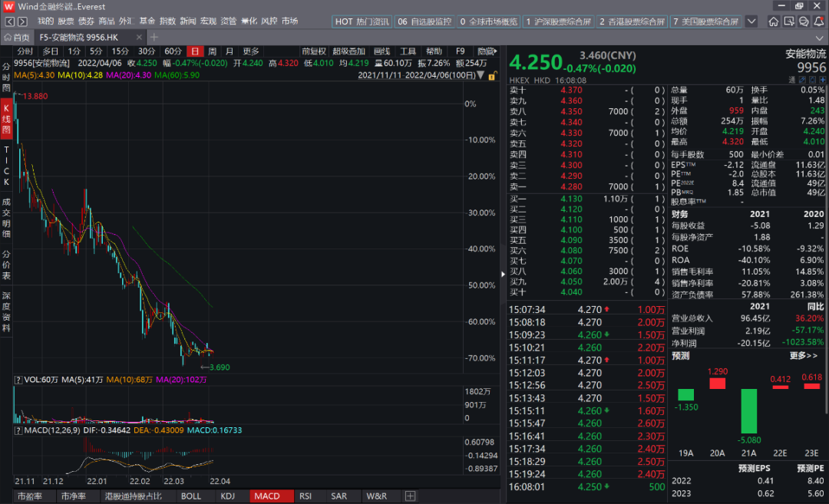The width and height of the screenshot is (829, 504).
Task: Select the 多日 period button
Action: point(50,51)
